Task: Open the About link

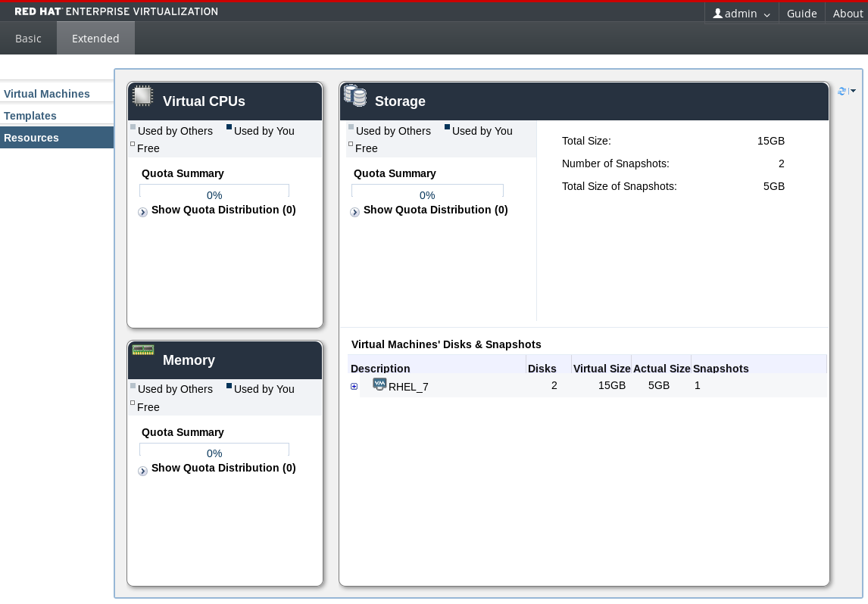Action: pyautogui.click(x=848, y=14)
